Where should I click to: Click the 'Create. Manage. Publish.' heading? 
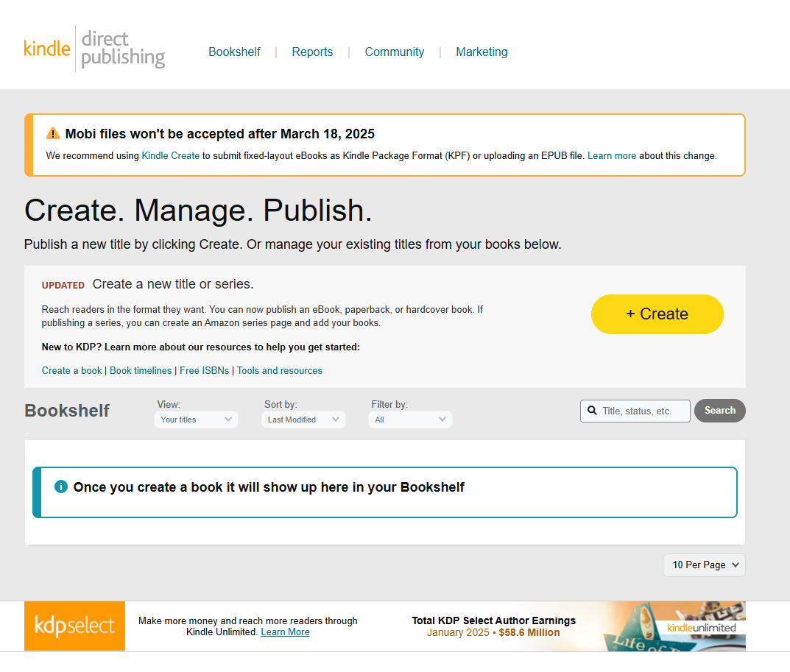click(198, 210)
